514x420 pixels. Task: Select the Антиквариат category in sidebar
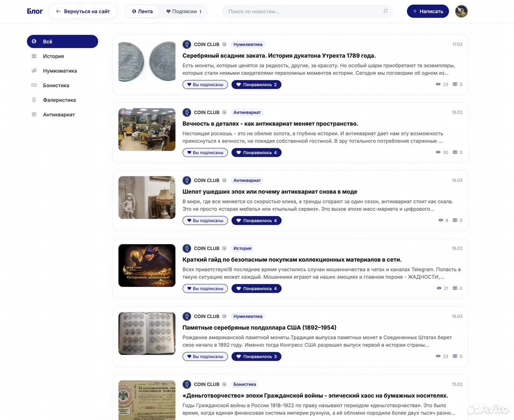coord(62,114)
